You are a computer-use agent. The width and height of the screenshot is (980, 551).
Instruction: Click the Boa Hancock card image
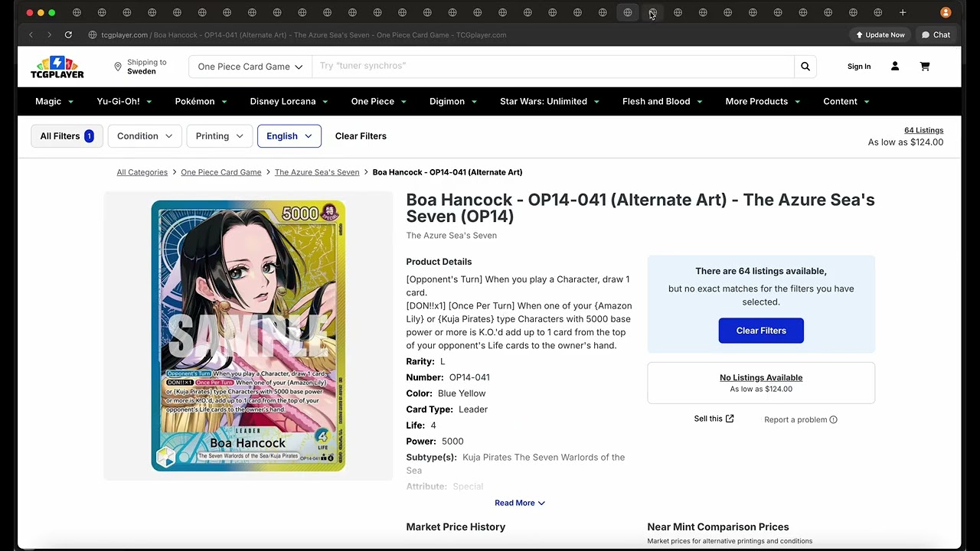coord(248,336)
